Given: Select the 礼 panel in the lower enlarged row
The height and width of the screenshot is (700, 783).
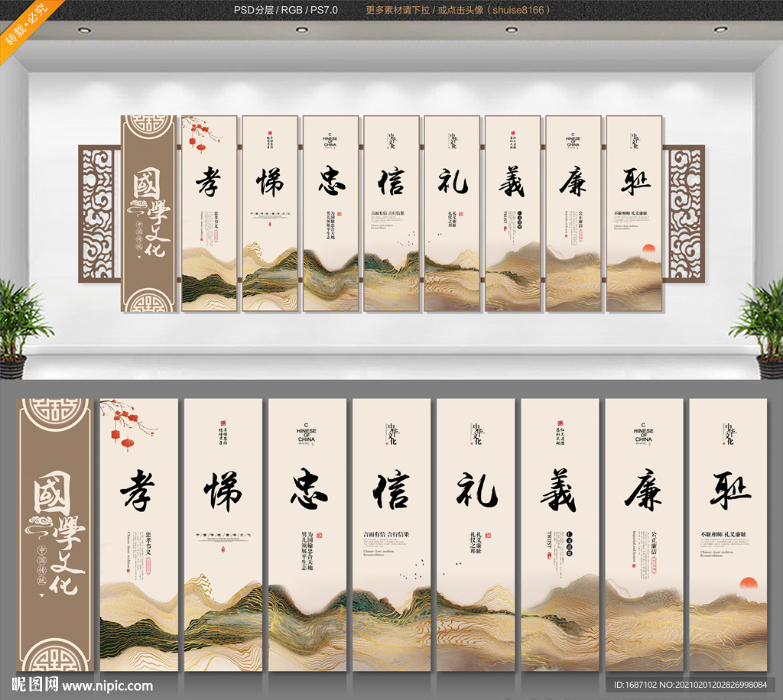Looking at the screenshot, I should click(476, 535).
